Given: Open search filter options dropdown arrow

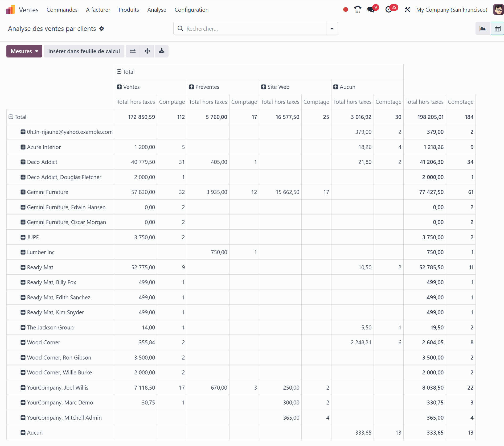Looking at the screenshot, I should (332, 28).
